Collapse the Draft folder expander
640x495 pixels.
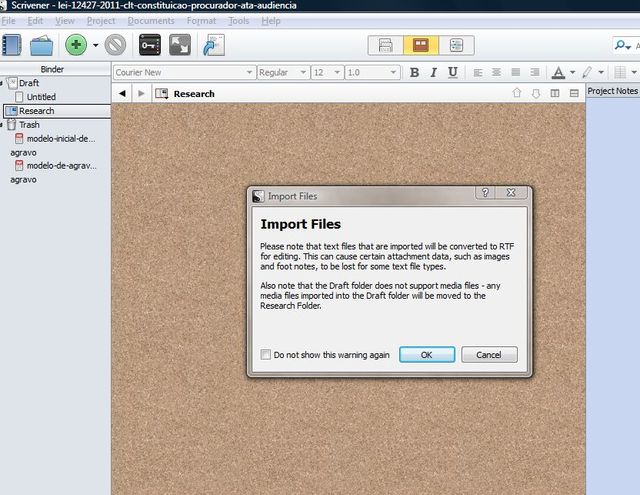point(2,83)
